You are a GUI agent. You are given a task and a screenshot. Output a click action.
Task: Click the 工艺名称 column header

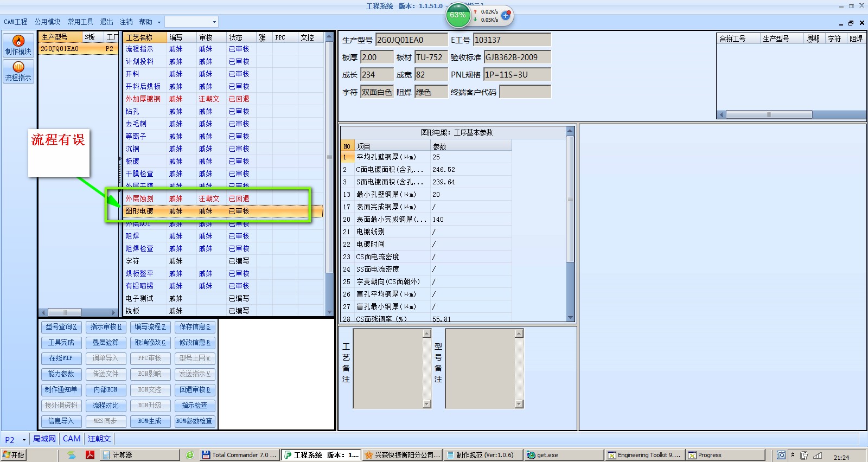(x=145, y=37)
